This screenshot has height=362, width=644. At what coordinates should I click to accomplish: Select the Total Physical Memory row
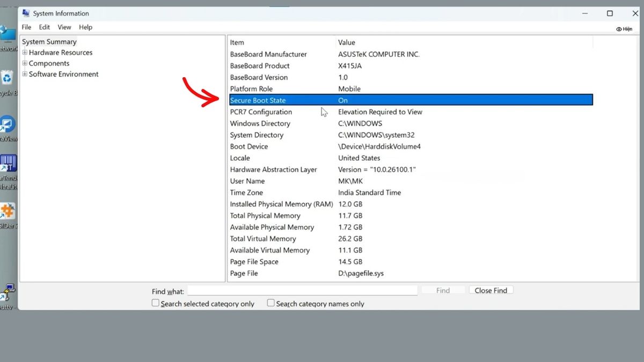(x=411, y=216)
